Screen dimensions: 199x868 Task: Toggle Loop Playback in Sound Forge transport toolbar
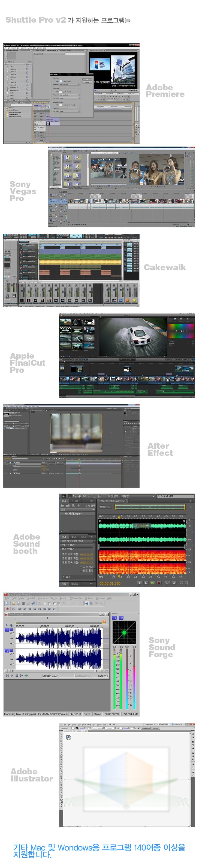[13, 609]
